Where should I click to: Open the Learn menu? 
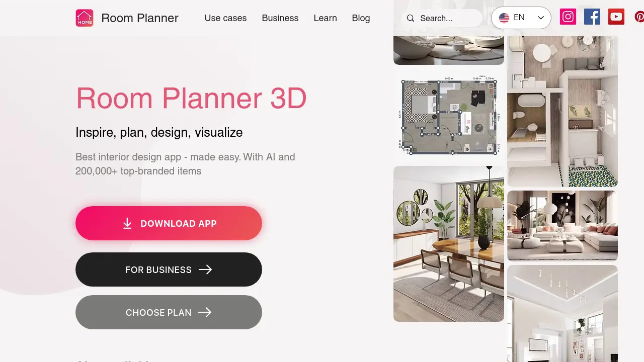[325, 18]
